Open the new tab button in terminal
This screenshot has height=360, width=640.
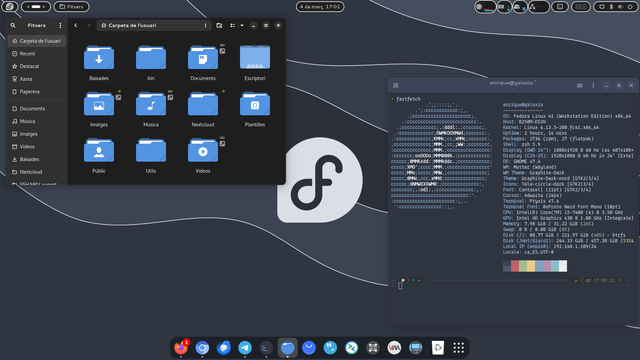coord(396,85)
